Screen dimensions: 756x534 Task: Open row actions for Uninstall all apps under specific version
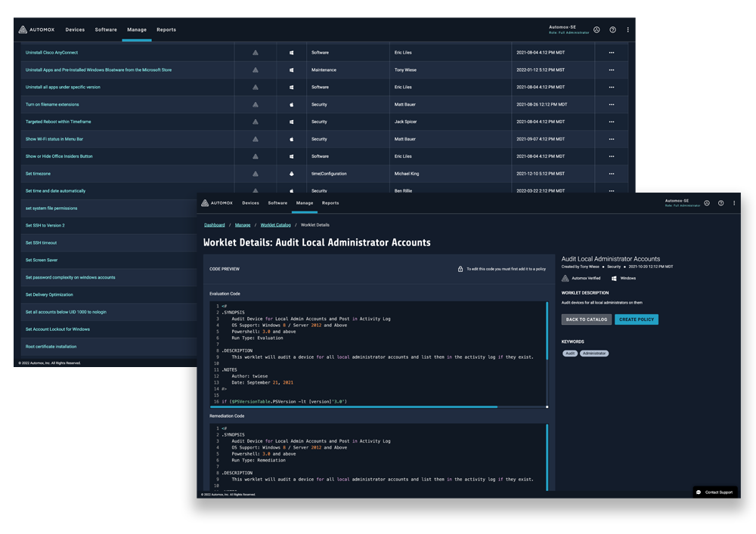(x=612, y=87)
